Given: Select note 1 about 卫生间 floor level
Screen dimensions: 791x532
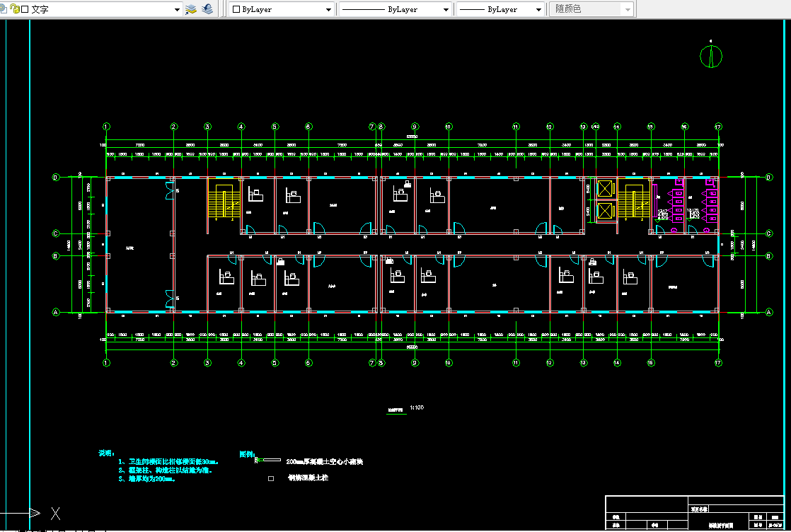Looking at the screenshot, I should pyautogui.click(x=168, y=461).
